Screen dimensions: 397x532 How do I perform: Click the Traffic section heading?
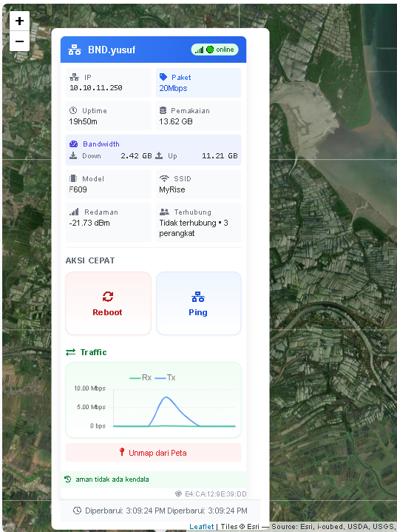click(x=94, y=352)
